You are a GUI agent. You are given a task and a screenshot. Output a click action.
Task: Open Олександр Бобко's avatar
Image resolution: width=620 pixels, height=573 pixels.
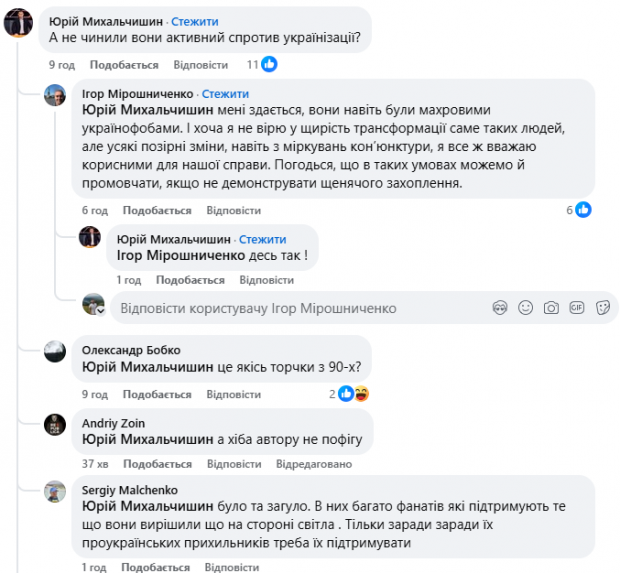[55, 352]
